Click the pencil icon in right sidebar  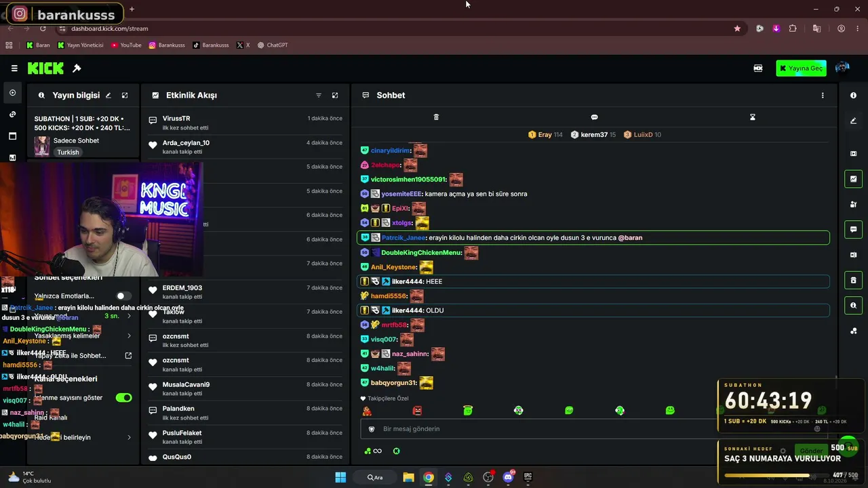853,121
